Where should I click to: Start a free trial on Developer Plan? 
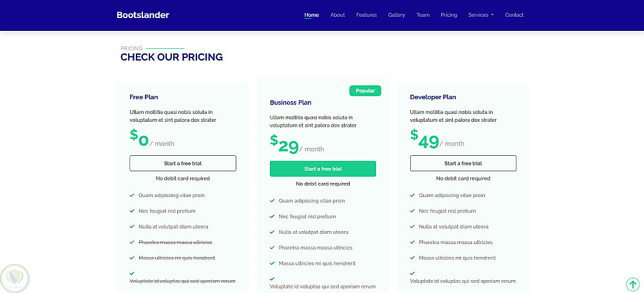[x=463, y=164]
